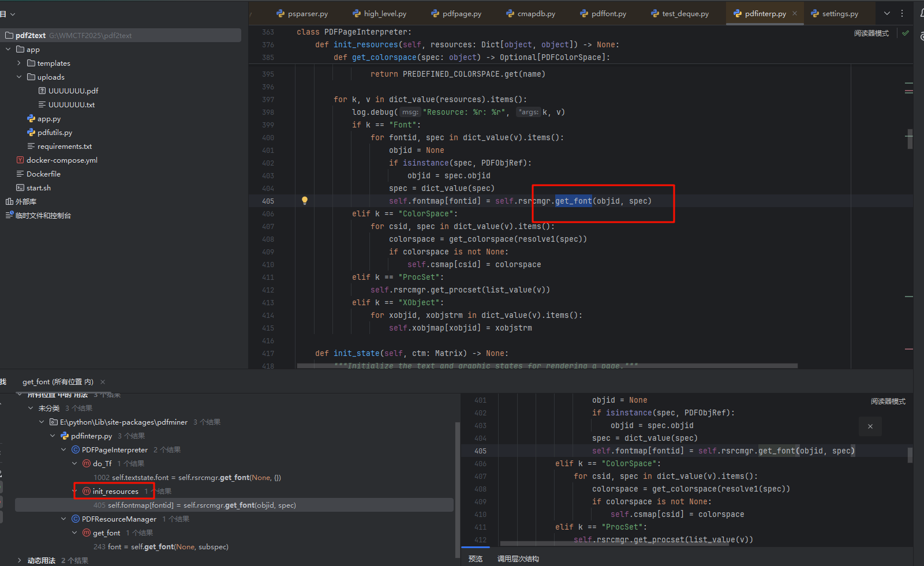Collapse the app folder in project tree
Screen dimensions: 924x566
[x=8, y=50]
